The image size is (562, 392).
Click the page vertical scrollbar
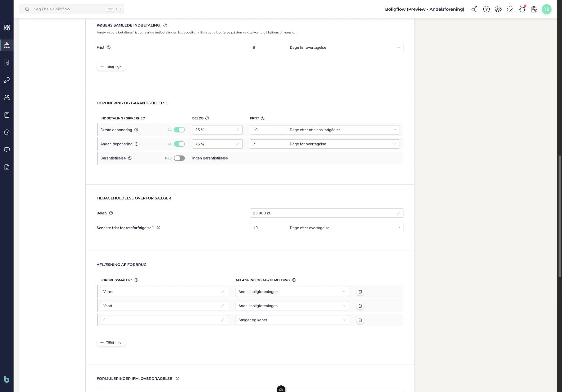point(560,216)
